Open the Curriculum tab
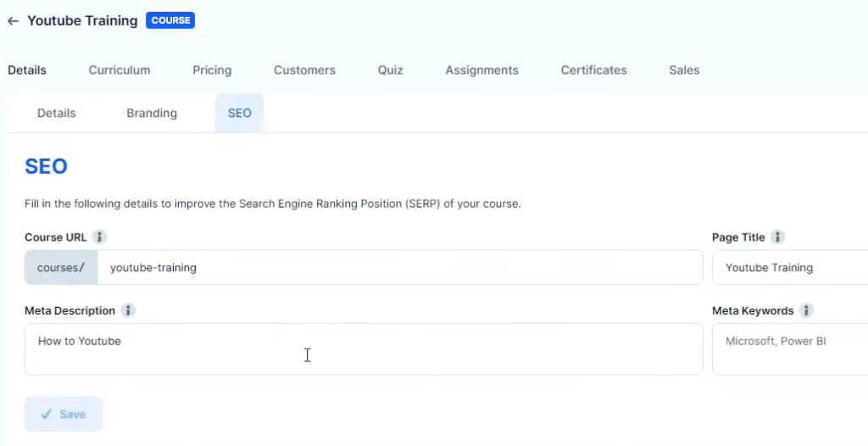Image resolution: width=868 pixels, height=446 pixels. pyautogui.click(x=120, y=70)
